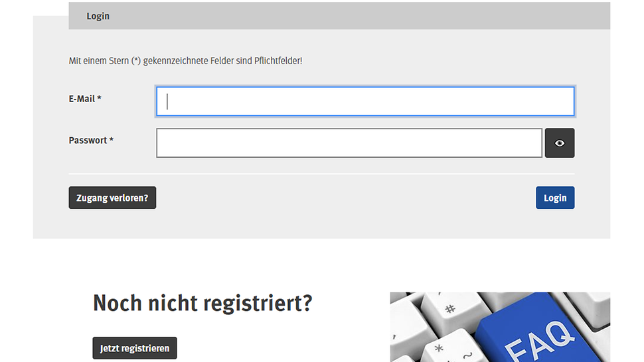Click the required asterisk beside 'E-Mail'
This screenshot has height=362, width=644.
coord(99,99)
